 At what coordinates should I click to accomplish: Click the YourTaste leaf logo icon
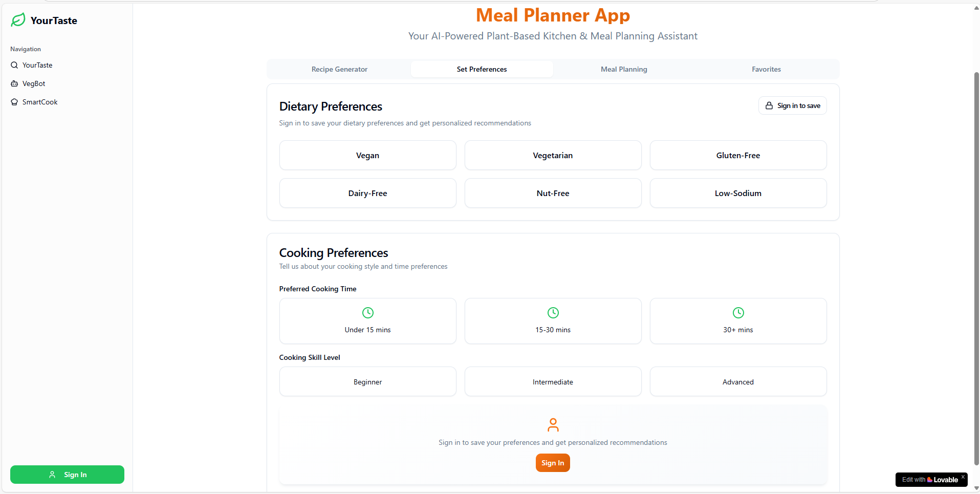coord(18,20)
